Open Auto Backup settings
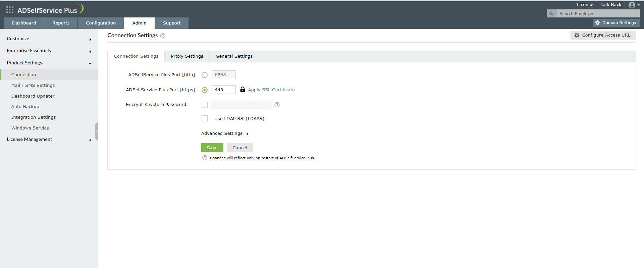 (x=25, y=107)
